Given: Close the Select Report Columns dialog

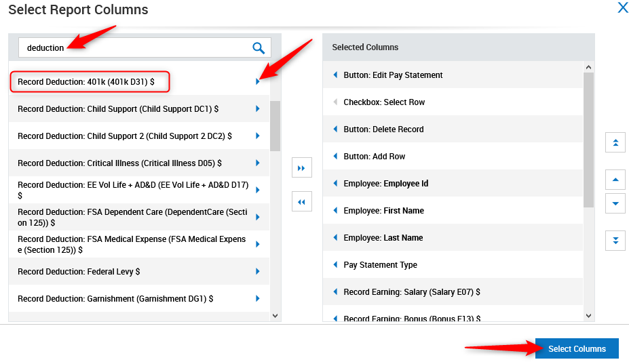Looking at the screenshot, I should 623,7.
